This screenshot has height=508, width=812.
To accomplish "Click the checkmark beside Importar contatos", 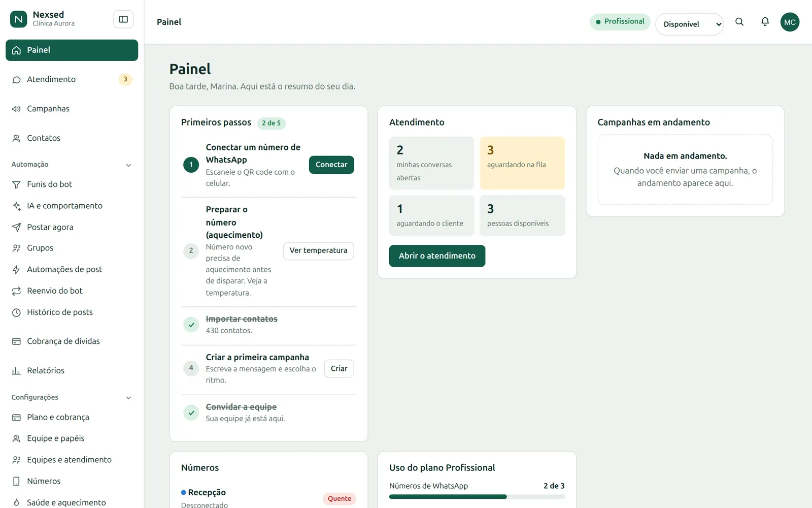I will pyautogui.click(x=191, y=325).
